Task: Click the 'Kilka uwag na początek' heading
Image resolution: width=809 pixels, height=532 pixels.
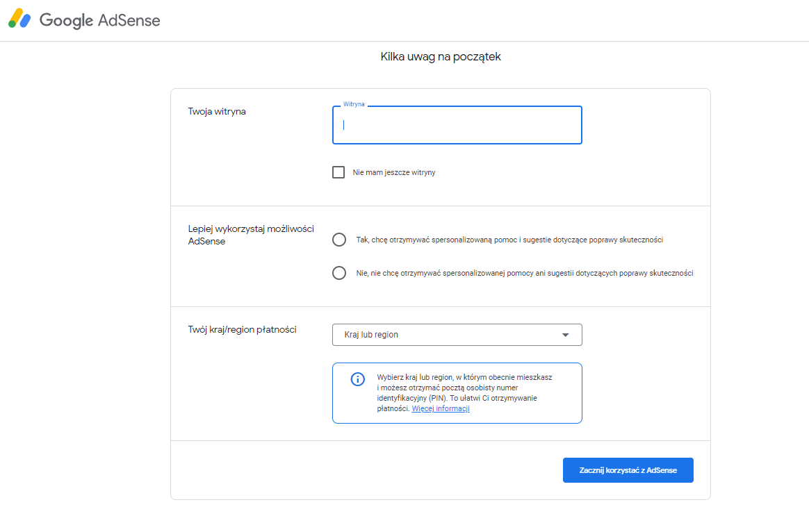Action: tap(441, 57)
